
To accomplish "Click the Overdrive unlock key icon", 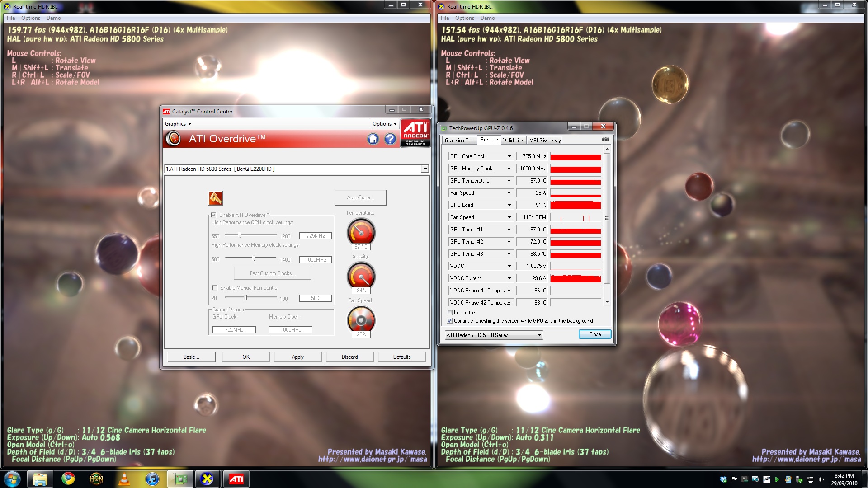I will tap(216, 198).
